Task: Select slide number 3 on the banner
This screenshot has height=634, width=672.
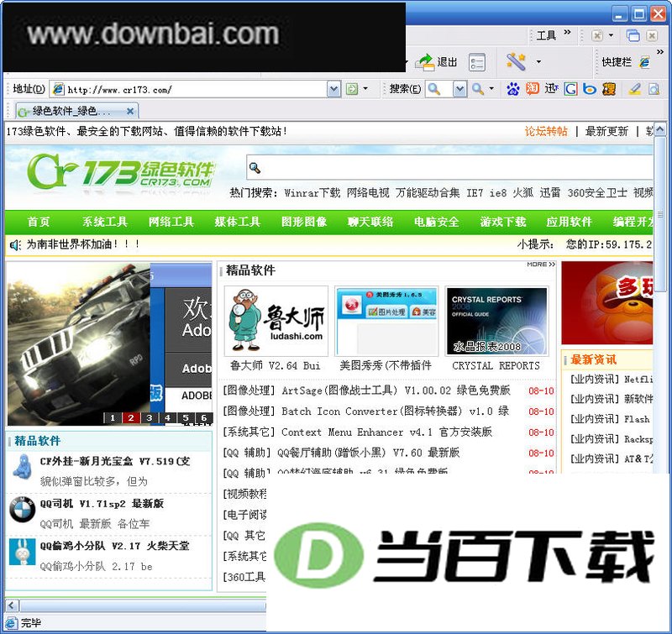Action: coord(150,417)
